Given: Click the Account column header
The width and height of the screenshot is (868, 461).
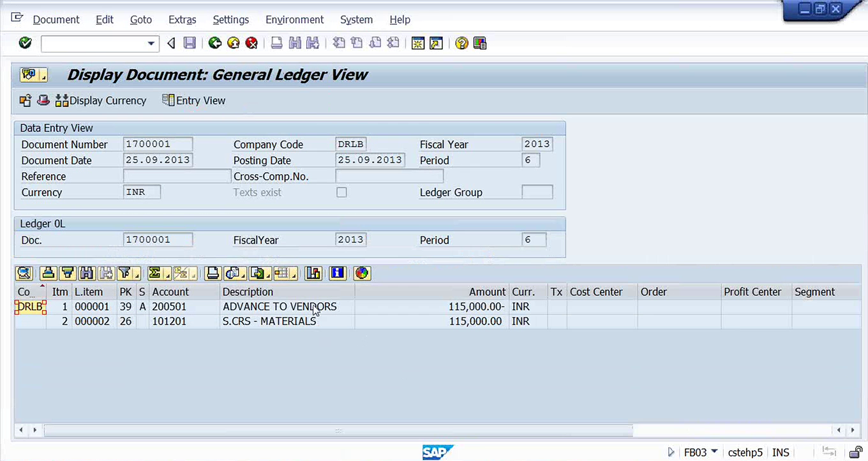Looking at the screenshot, I should 184,292.
